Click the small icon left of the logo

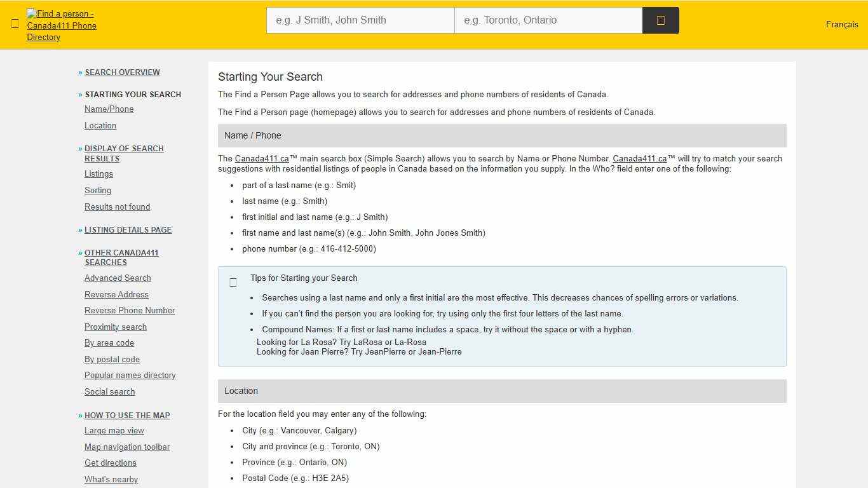15,23
